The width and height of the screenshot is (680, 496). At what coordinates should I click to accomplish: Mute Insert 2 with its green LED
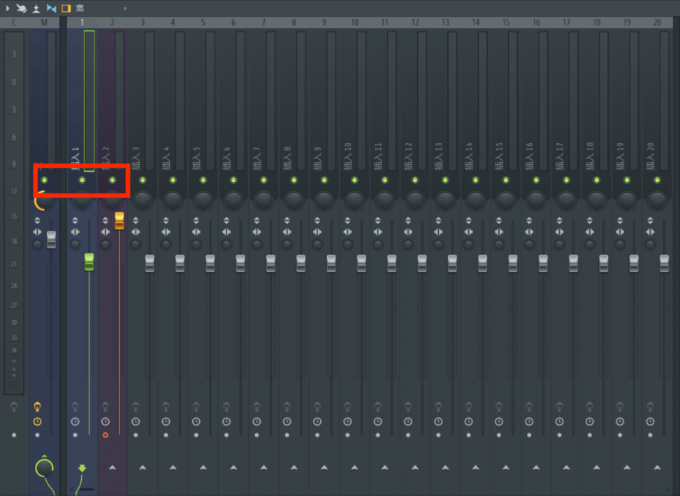[x=112, y=180]
